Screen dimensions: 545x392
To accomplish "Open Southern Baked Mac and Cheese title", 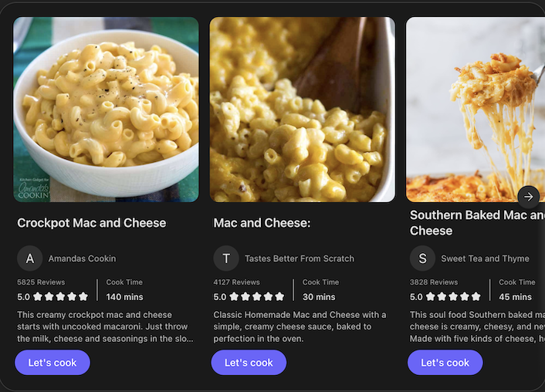I will (x=476, y=223).
